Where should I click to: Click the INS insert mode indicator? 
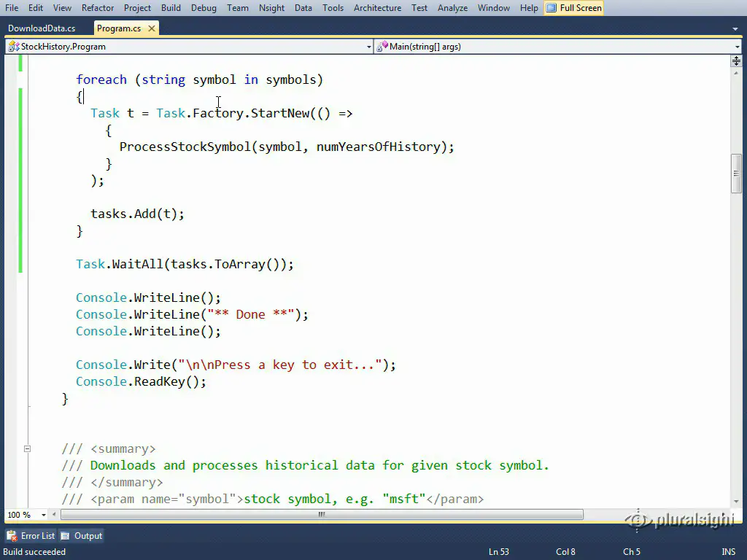tap(728, 552)
